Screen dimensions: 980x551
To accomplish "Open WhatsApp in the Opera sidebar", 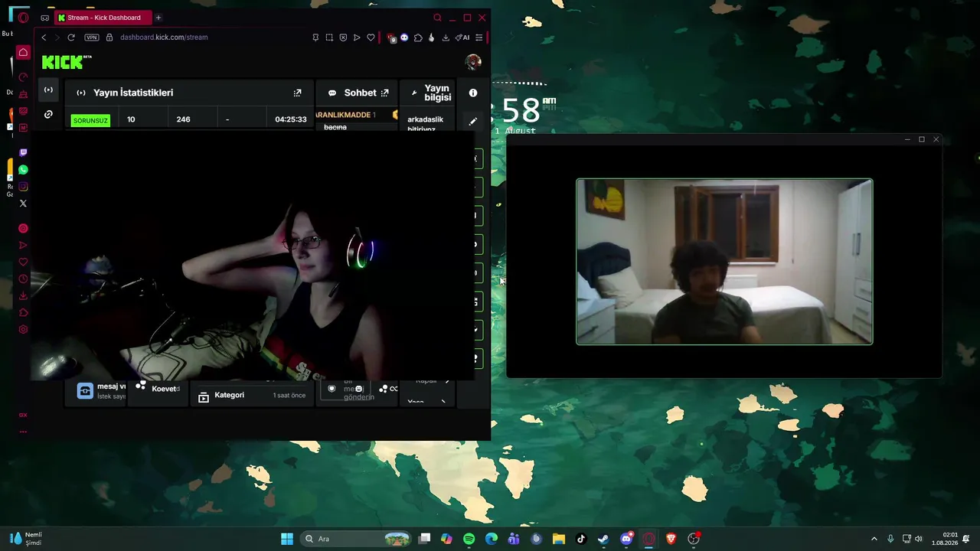I will (x=23, y=170).
